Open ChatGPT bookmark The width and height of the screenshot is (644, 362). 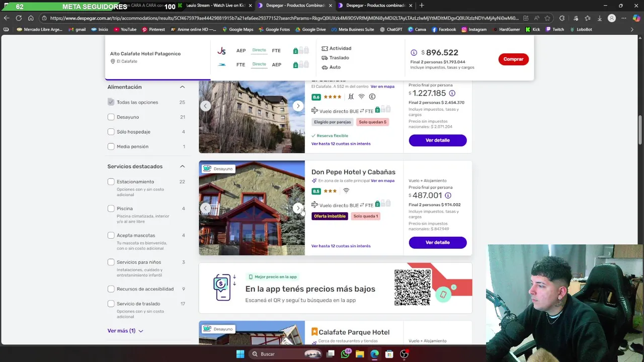click(391, 30)
